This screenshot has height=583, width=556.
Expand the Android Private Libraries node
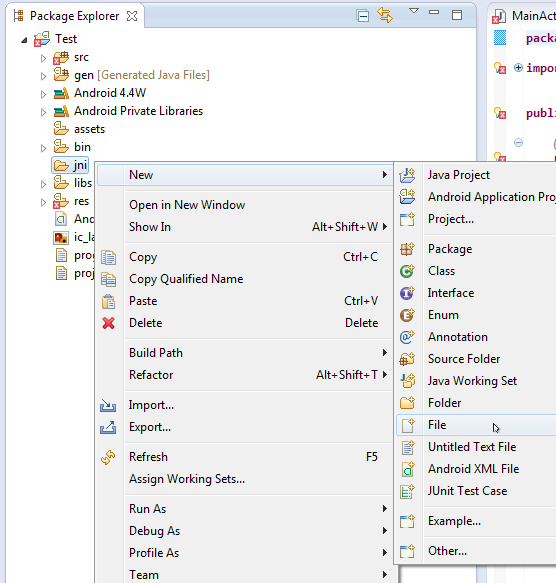44,112
